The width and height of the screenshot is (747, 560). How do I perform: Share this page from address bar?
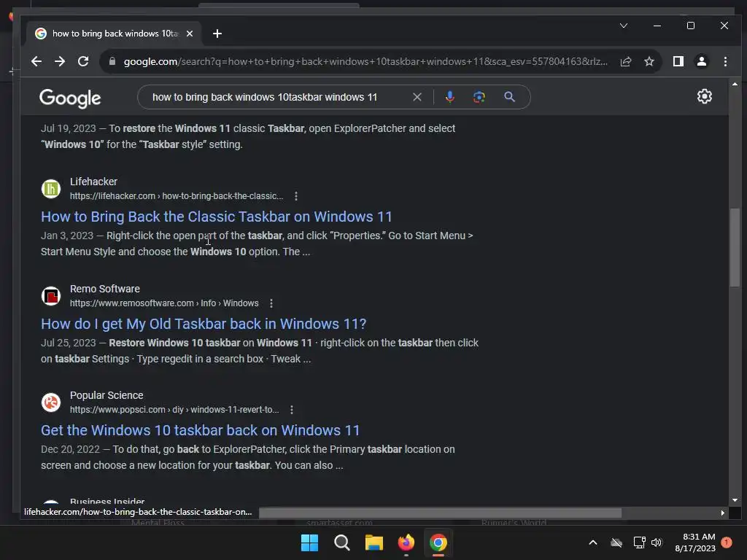click(x=625, y=61)
